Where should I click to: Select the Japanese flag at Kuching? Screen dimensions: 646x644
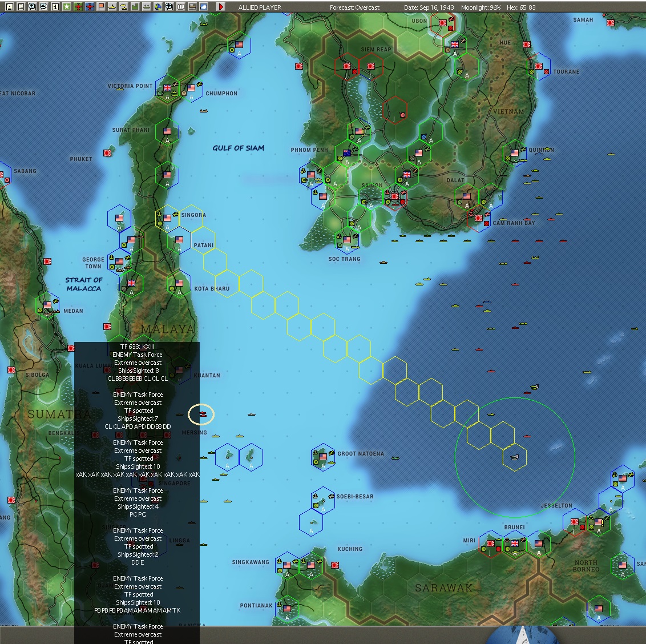(335, 565)
